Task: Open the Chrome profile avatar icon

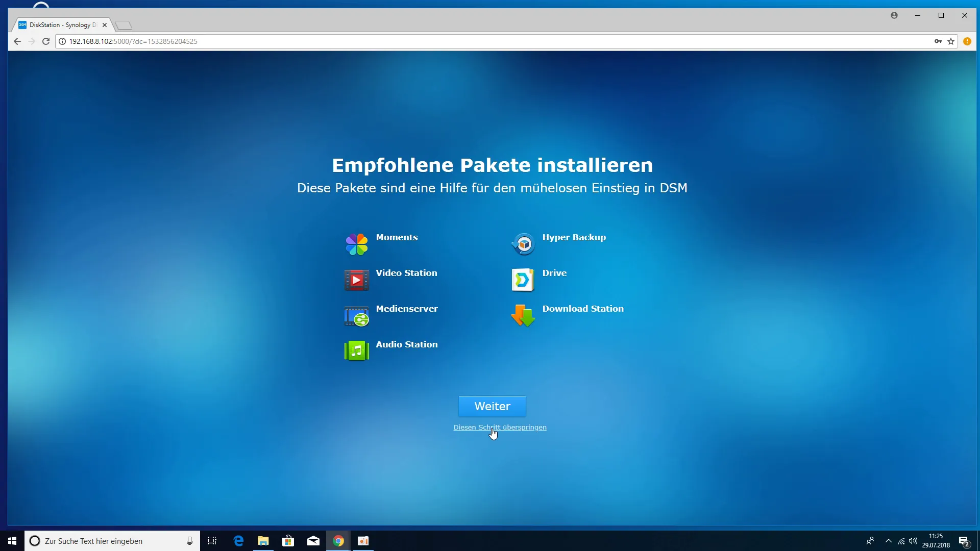Action: (x=894, y=15)
